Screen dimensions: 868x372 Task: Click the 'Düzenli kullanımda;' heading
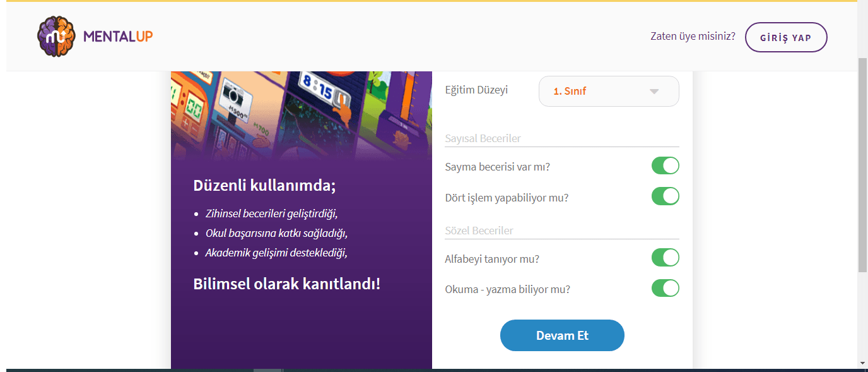pyautogui.click(x=264, y=186)
